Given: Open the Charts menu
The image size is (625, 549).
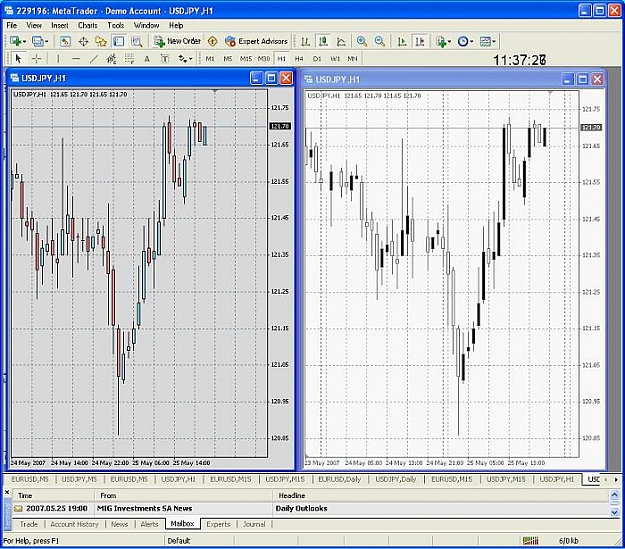Looking at the screenshot, I should 87,25.
